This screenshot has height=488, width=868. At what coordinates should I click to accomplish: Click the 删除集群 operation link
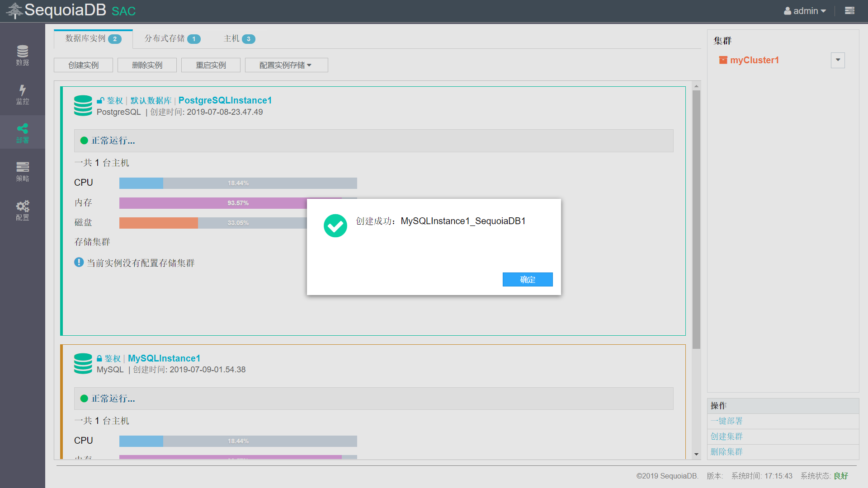coord(726,451)
